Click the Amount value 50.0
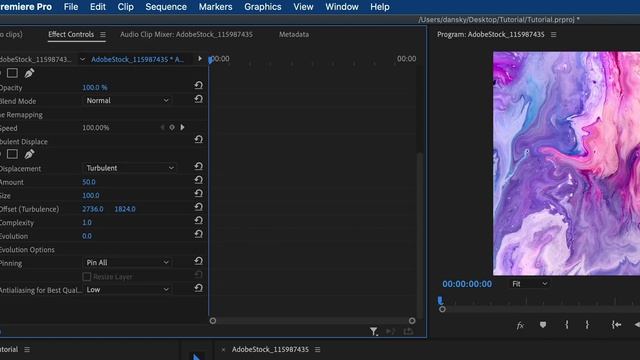The height and width of the screenshot is (360, 640). [x=89, y=182]
